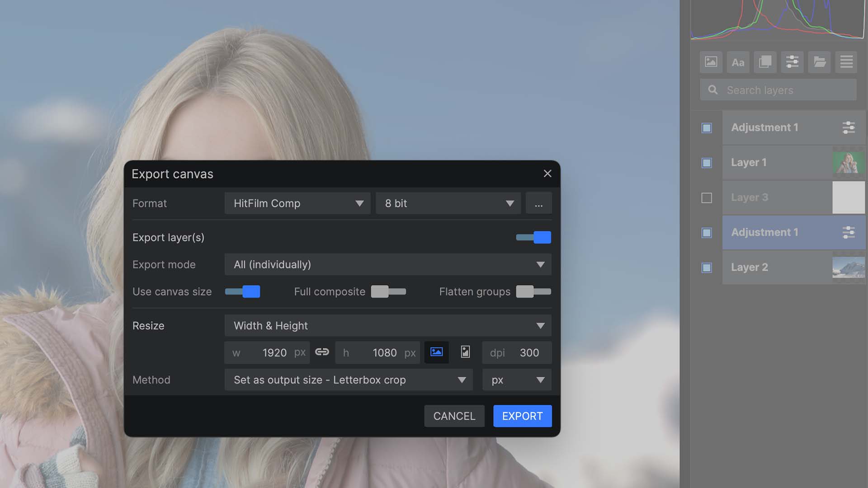The width and height of the screenshot is (868, 488).
Task: Click the width field showing 1920
Action: 267,352
